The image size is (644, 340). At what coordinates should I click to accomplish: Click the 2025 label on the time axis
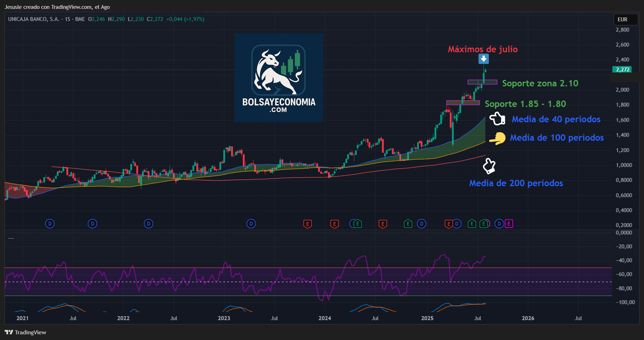pos(427,318)
